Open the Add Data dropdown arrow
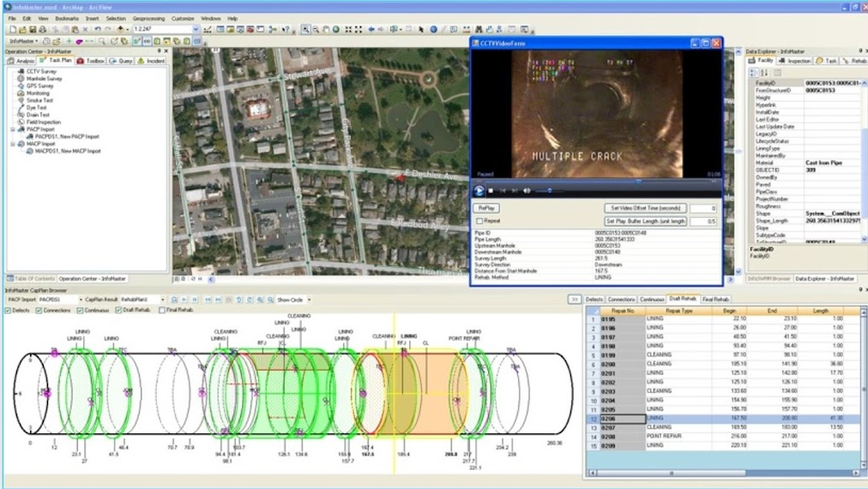Screen dimensions: 868x489 tap(127, 29)
